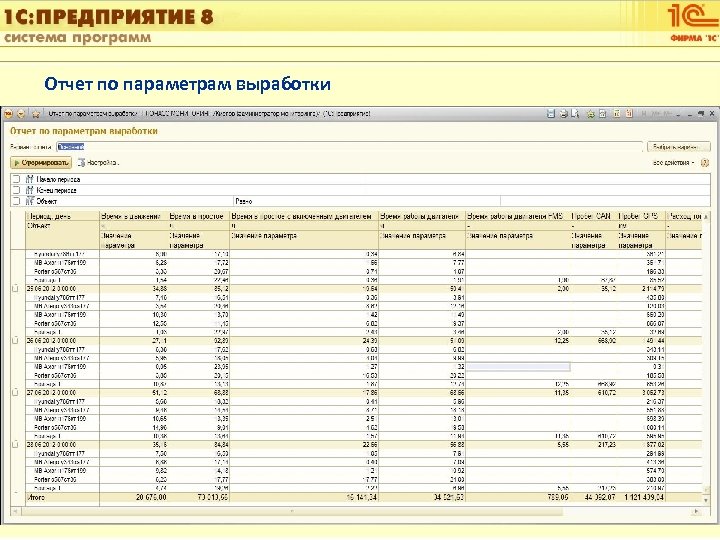Select the Время работы двигателя column header

click(x=422, y=216)
